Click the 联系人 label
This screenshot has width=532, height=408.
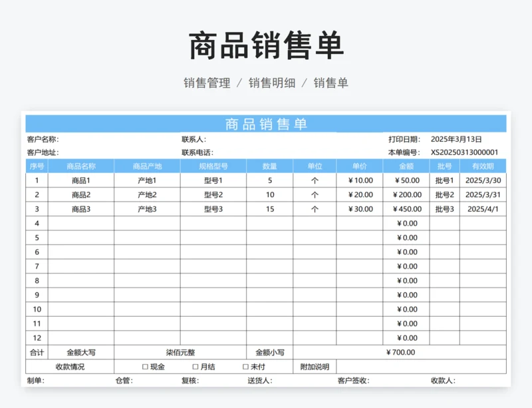[194, 139]
